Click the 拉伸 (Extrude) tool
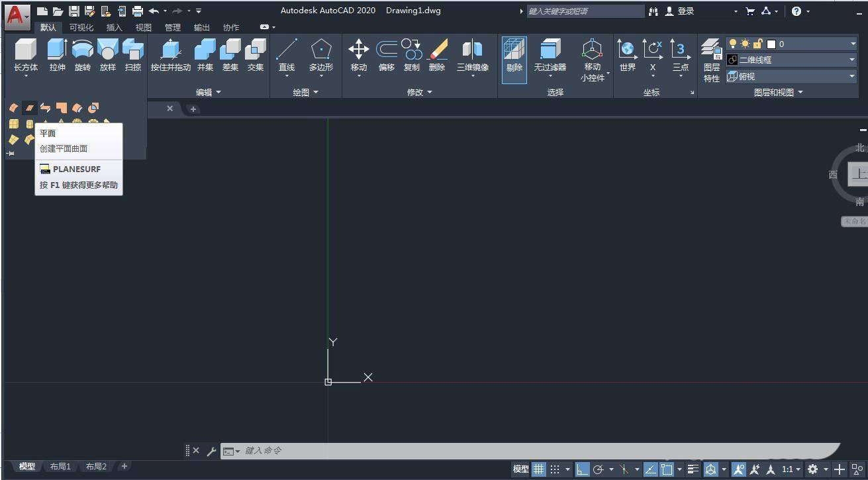This screenshot has height=480, width=868. pyautogui.click(x=57, y=56)
